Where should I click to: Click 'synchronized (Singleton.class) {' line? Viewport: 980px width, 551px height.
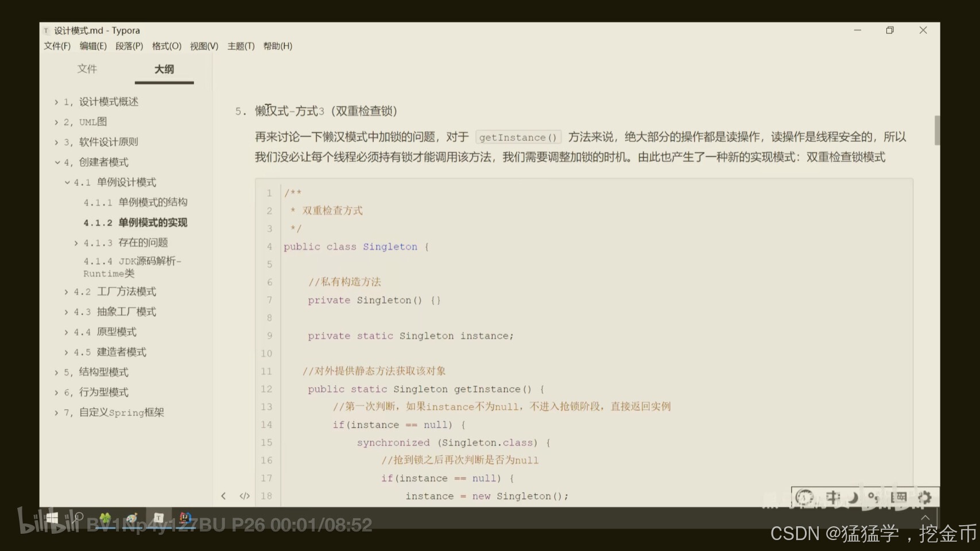pos(454,443)
